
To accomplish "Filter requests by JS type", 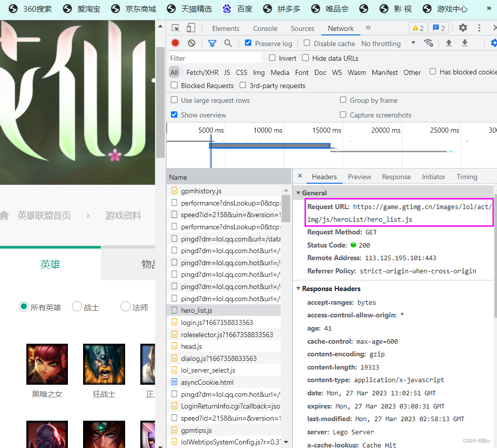I will [227, 72].
